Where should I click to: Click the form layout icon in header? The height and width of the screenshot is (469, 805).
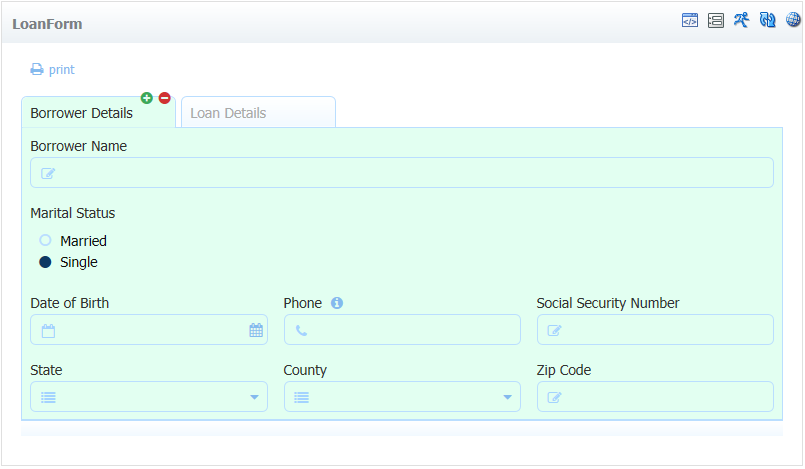tap(716, 21)
